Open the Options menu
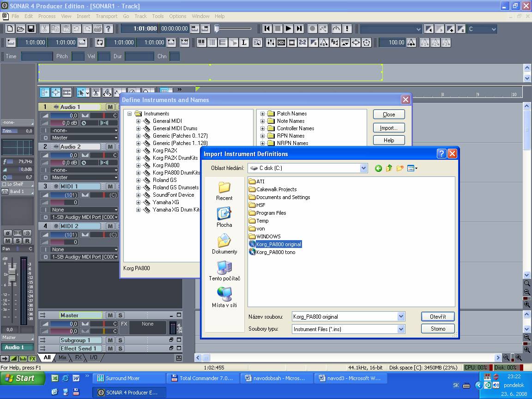Screen dimensions: 532x399 point(177,16)
